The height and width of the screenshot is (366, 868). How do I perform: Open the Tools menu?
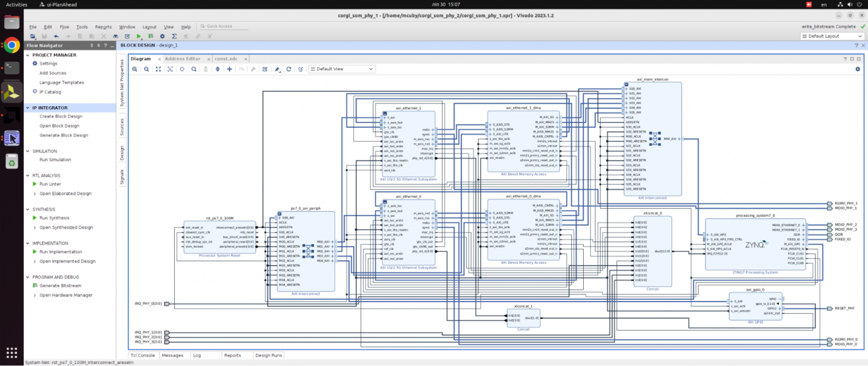click(82, 27)
